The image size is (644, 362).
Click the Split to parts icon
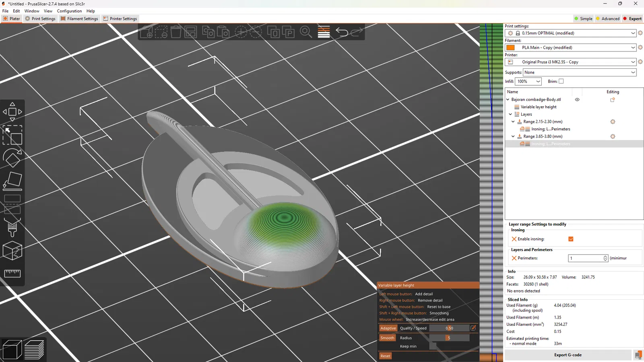tap(289, 32)
